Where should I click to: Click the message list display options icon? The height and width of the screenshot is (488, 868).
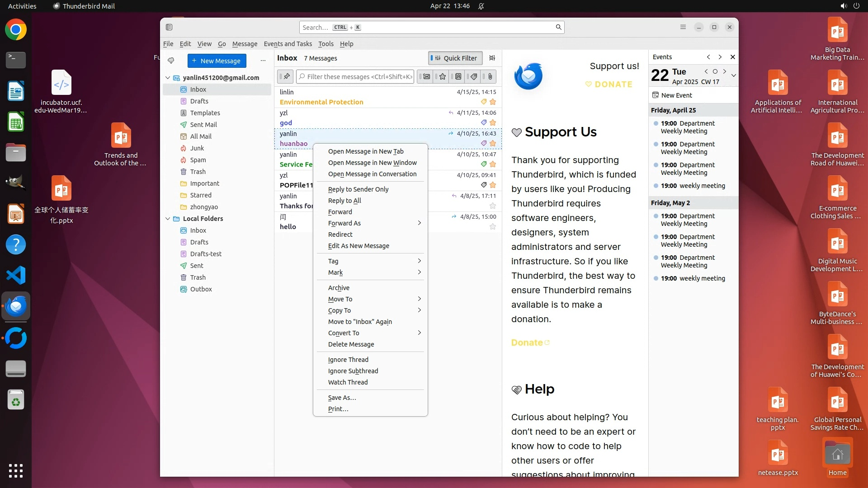tap(492, 58)
